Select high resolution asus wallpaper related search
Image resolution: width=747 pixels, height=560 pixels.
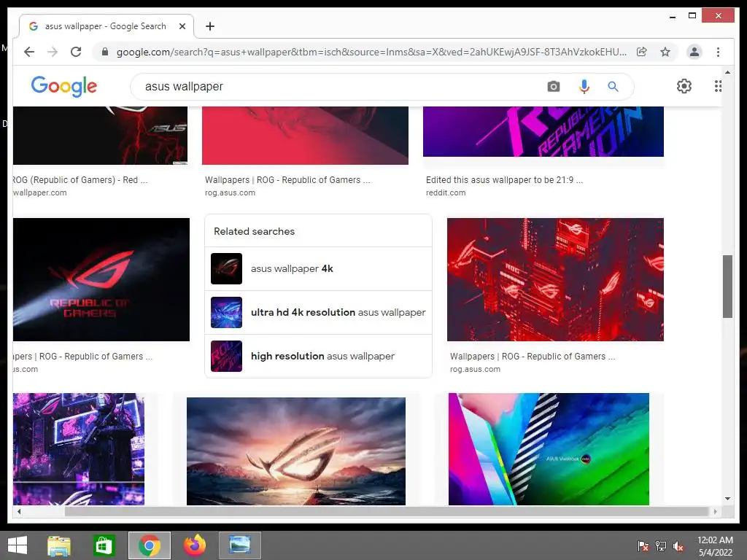318,356
